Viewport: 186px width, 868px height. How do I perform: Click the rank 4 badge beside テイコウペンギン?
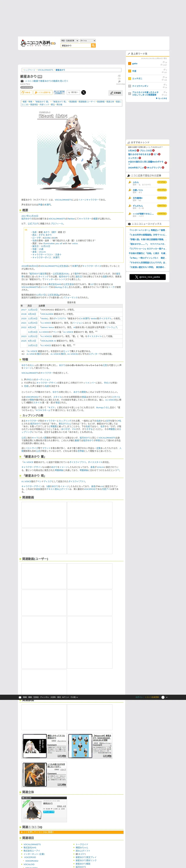[x=130, y=86]
